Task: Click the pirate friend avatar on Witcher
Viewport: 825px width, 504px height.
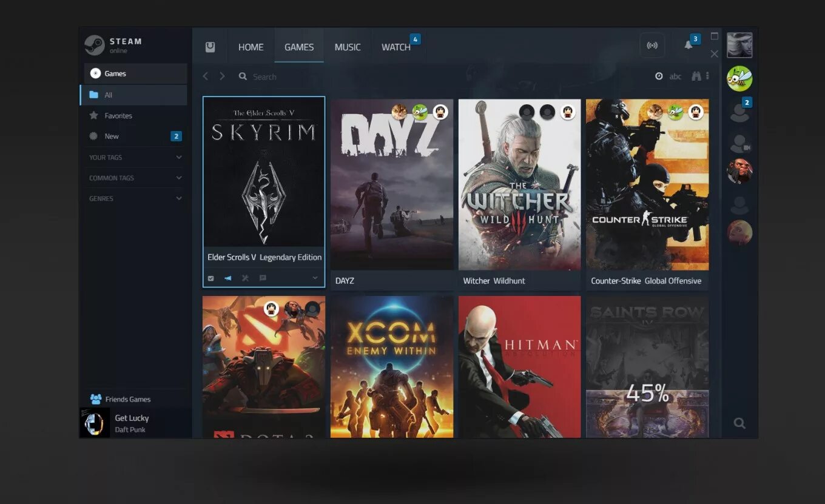Action: point(568,112)
